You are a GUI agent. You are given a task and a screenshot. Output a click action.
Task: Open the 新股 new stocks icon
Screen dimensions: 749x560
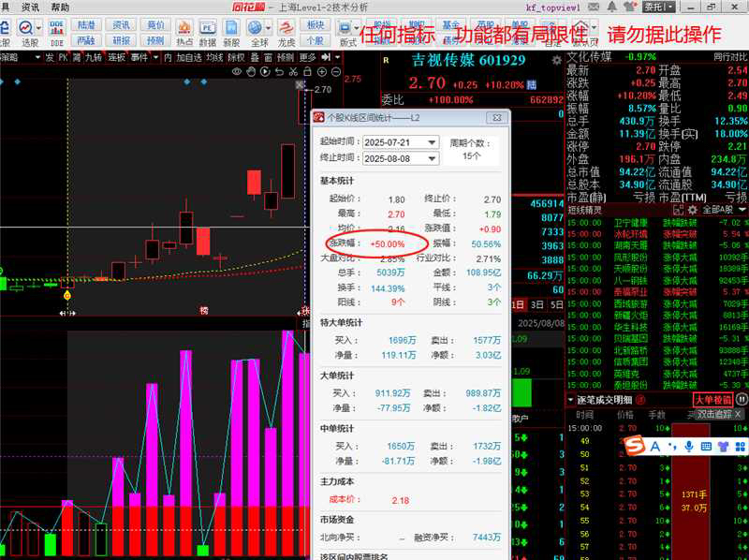[x=231, y=28]
